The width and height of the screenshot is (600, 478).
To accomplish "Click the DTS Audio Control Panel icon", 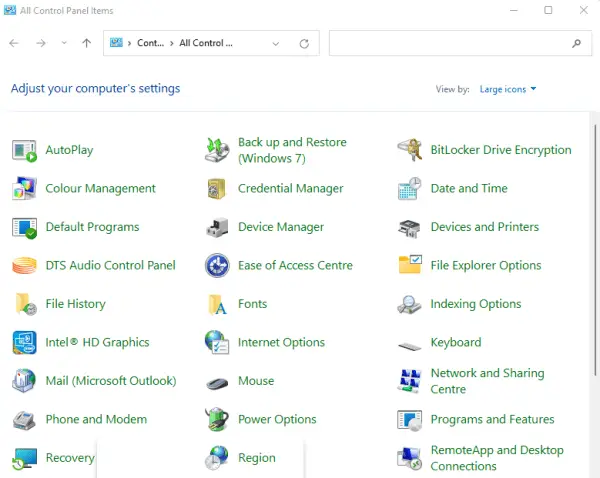I will click(x=24, y=265).
